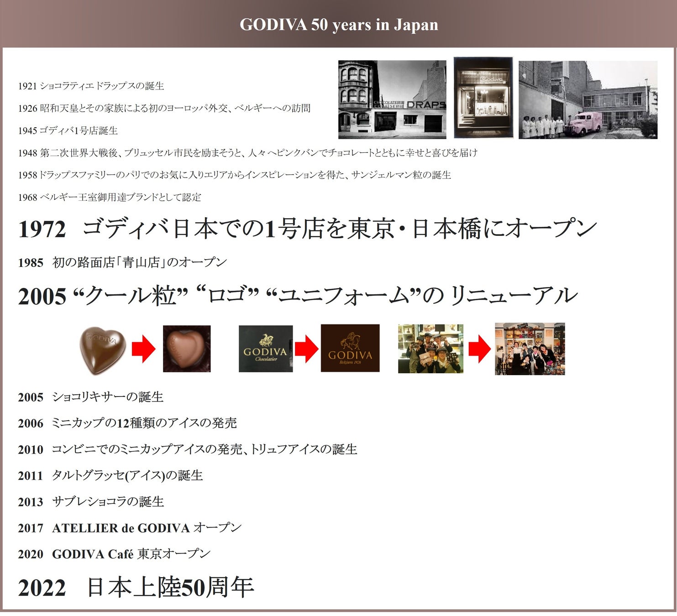Click the 1958 サンジェルマン粒の誕生 entry

(235, 175)
